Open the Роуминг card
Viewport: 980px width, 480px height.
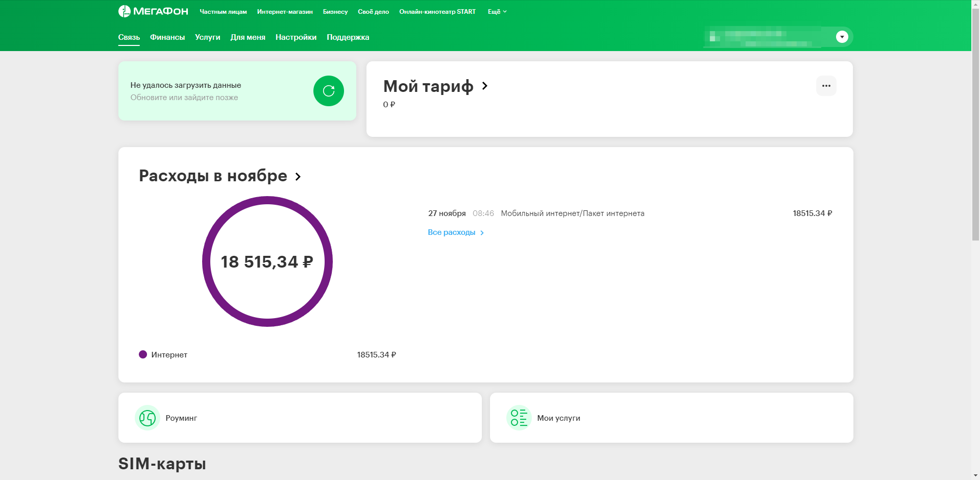(x=300, y=418)
